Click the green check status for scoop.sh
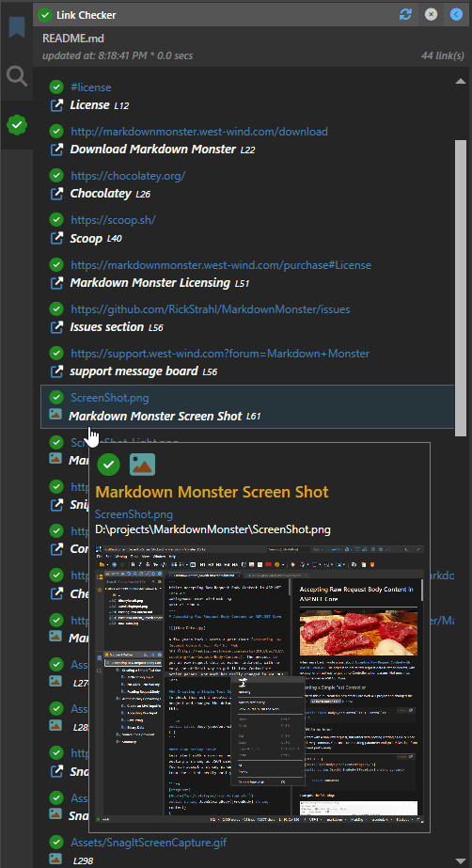 tap(55, 220)
